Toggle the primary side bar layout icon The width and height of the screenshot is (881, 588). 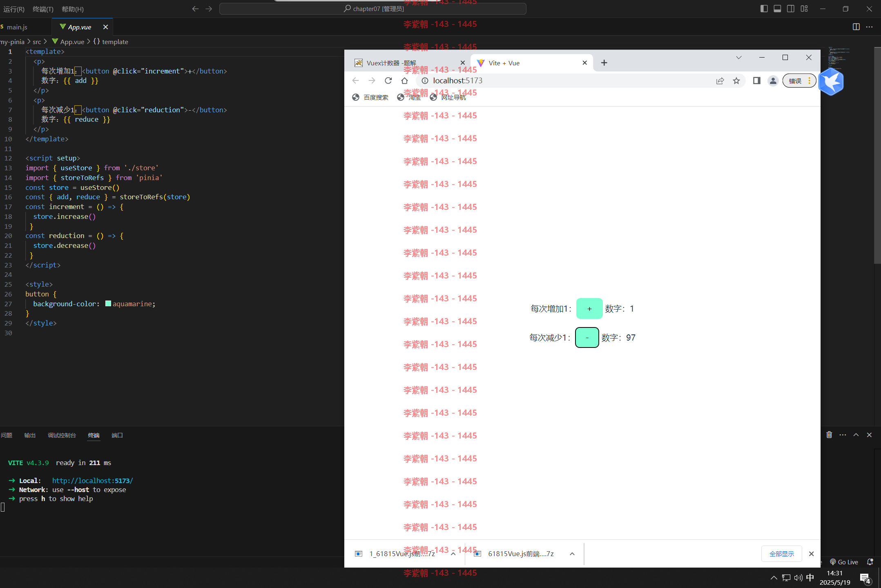[764, 9]
